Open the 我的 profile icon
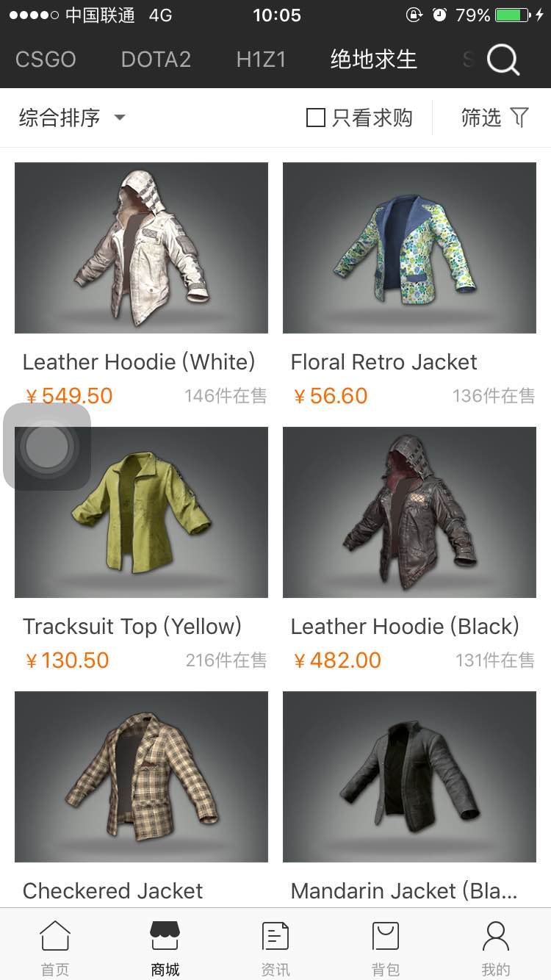Screen dimensions: 551x980 pyautogui.click(x=496, y=937)
